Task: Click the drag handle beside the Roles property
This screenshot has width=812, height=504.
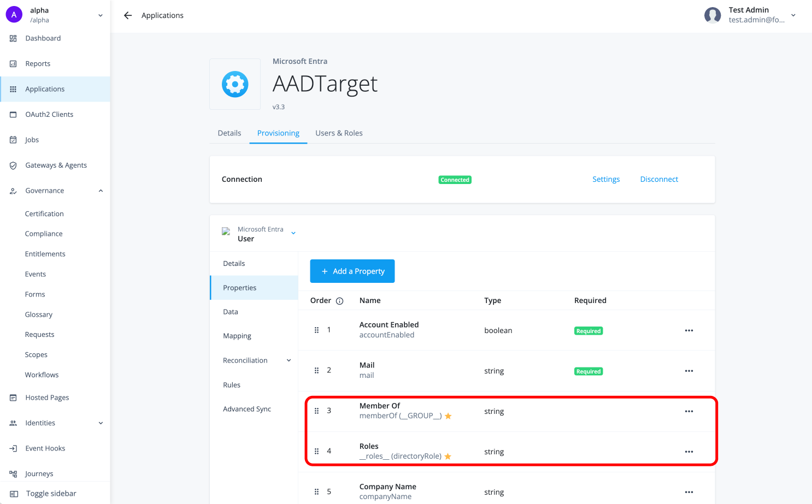Action: pos(316,451)
